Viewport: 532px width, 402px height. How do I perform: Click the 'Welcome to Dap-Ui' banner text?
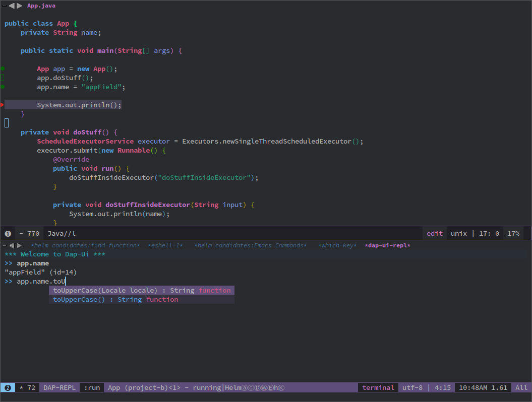pos(54,254)
